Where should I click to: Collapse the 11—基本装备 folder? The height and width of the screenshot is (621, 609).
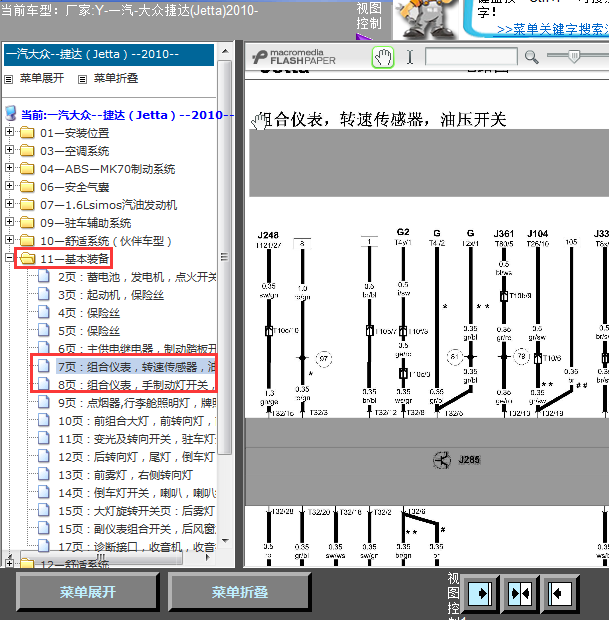point(10,258)
